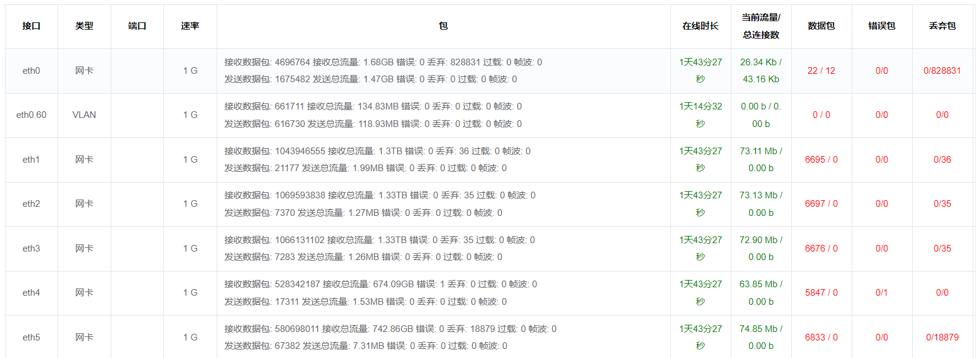Open the 0/18879 dropped packets value
Image resolution: width=980 pixels, height=358 pixels.
pos(942,337)
